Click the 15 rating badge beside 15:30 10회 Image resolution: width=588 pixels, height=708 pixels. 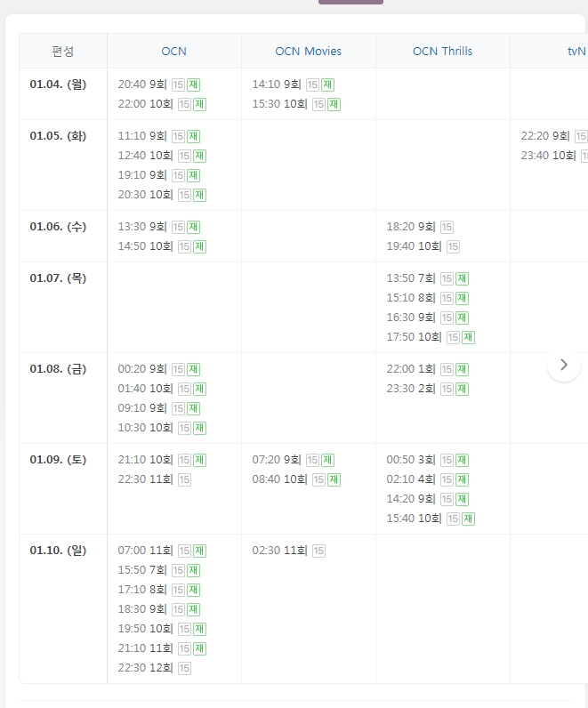pyautogui.click(x=318, y=104)
